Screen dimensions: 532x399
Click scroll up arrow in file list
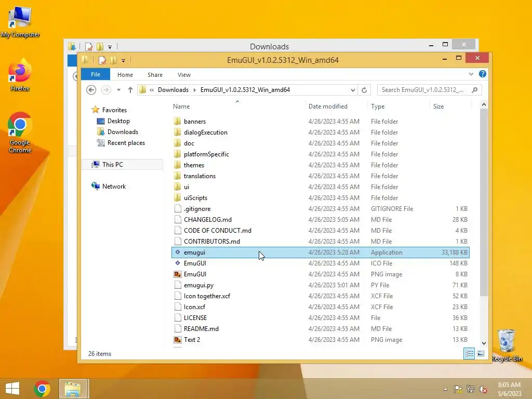[484, 105]
